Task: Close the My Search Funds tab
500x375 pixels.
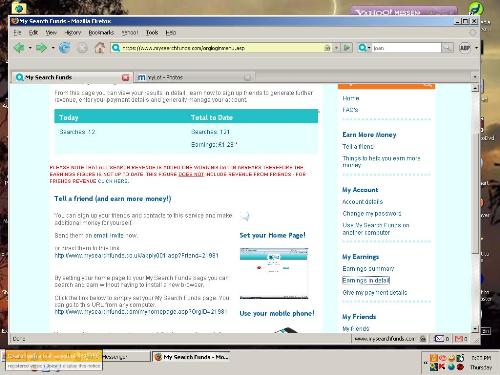Action: 125,77
